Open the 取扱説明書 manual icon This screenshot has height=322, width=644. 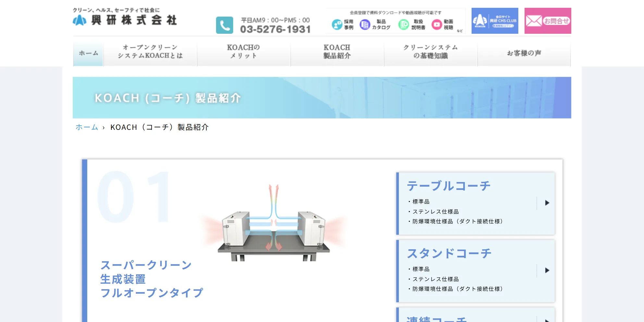coord(412,24)
